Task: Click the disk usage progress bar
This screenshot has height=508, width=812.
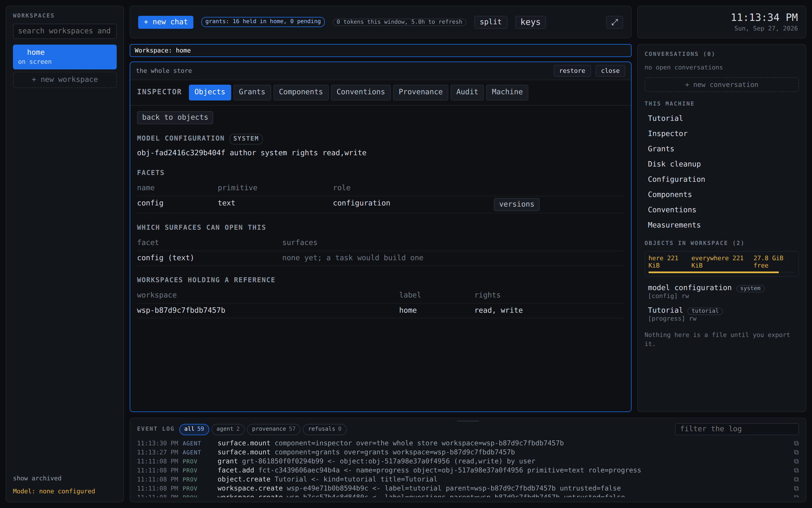Action: click(x=721, y=272)
